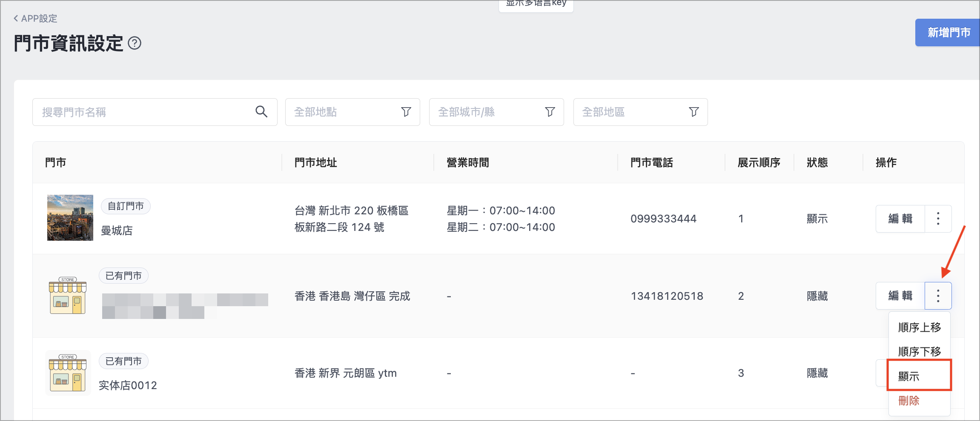Go back to APP設定
980x421 pixels.
[x=35, y=18]
